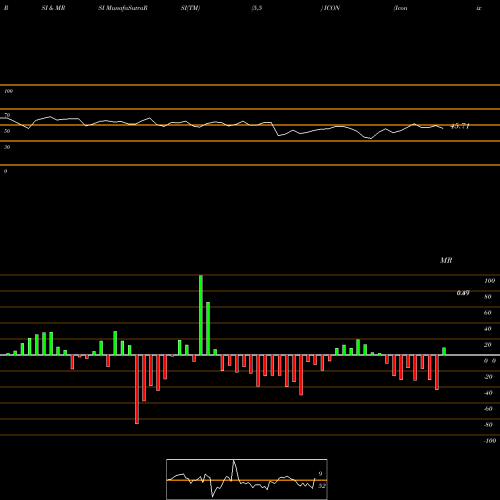Click the MR axis label -40

tap(488, 393)
